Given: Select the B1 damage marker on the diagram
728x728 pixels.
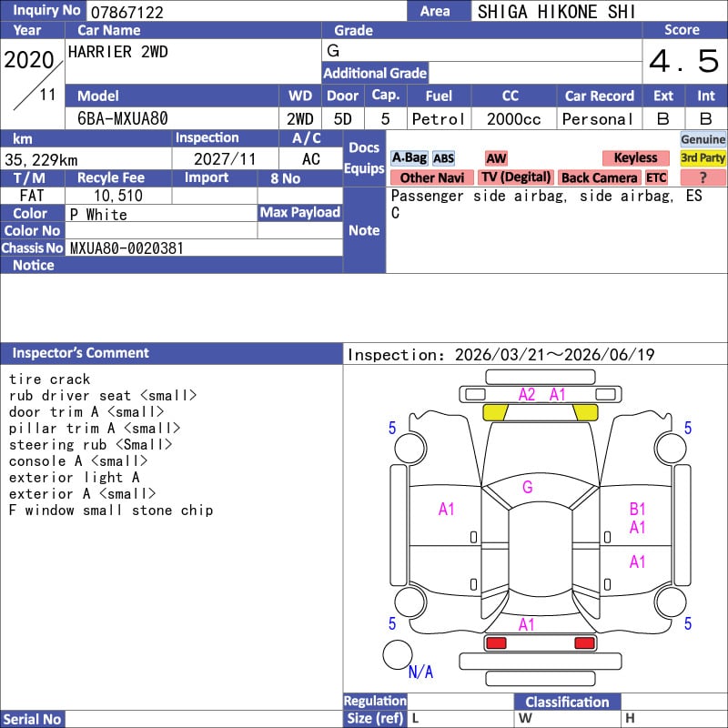Looking at the screenshot, I should pos(637,510).
